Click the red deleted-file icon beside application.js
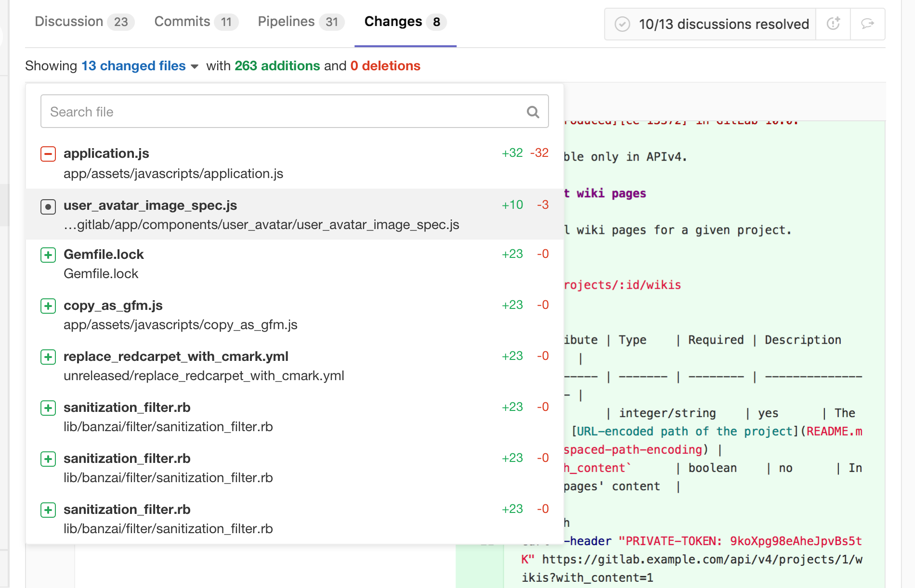This screenshot has width=915, height=588. 48,154
